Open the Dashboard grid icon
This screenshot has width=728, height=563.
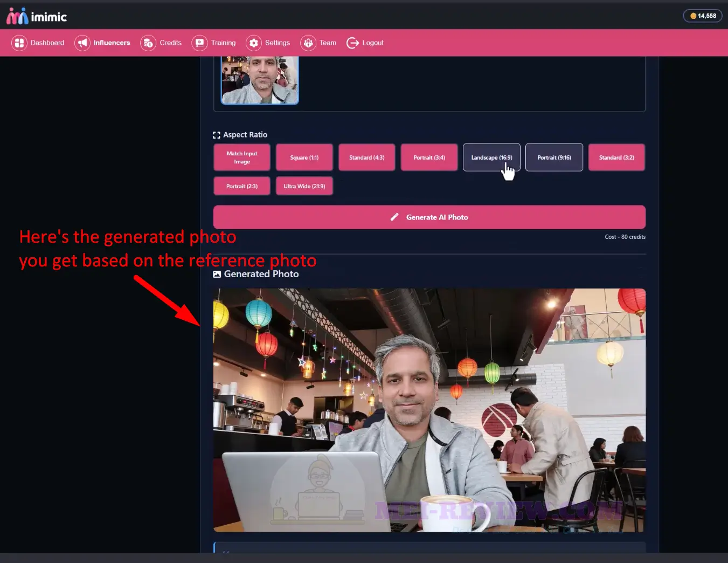tap(19, 43)
